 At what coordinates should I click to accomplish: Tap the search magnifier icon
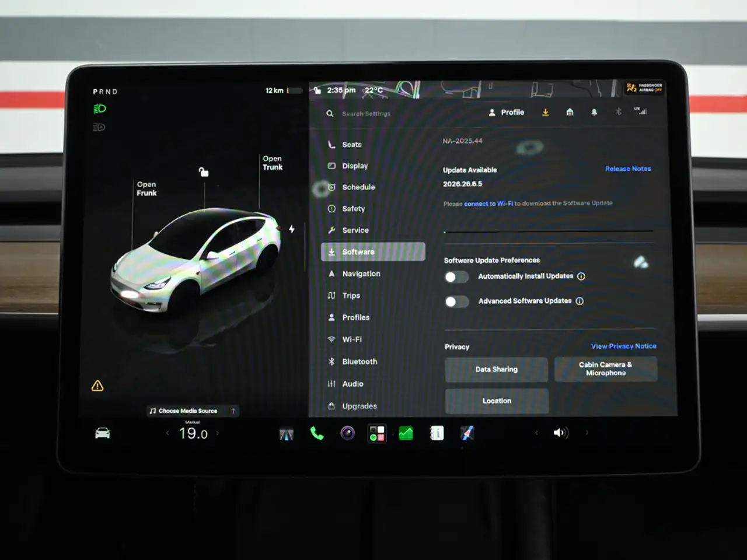coord(330,114)
